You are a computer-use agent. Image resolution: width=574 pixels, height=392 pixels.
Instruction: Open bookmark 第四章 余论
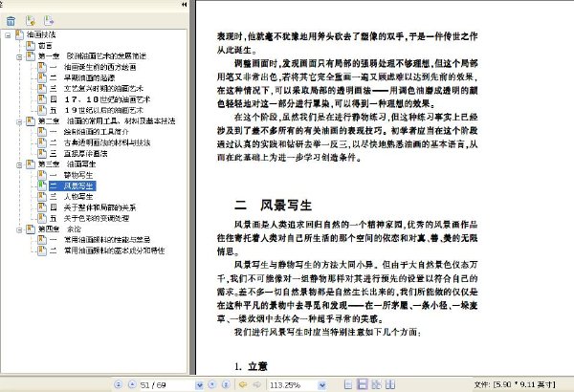pos(60,229)
